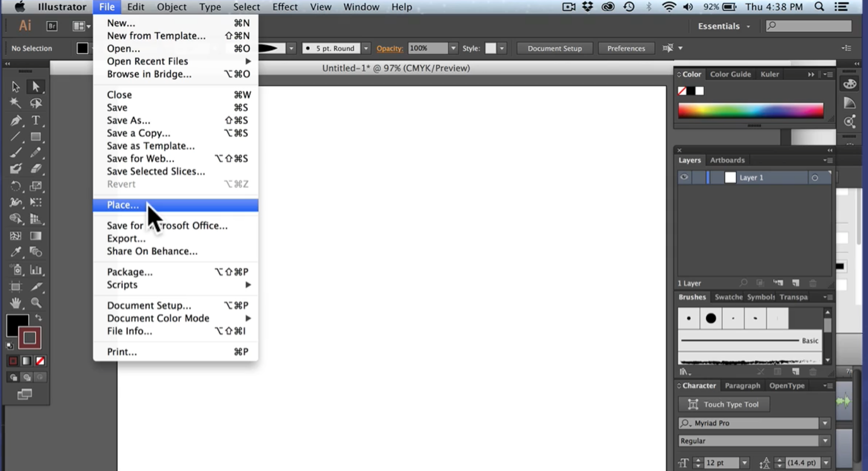Viewport: 868px width, 471px height.
Task: Select the Rectangle tool
Action: [35, 137]
